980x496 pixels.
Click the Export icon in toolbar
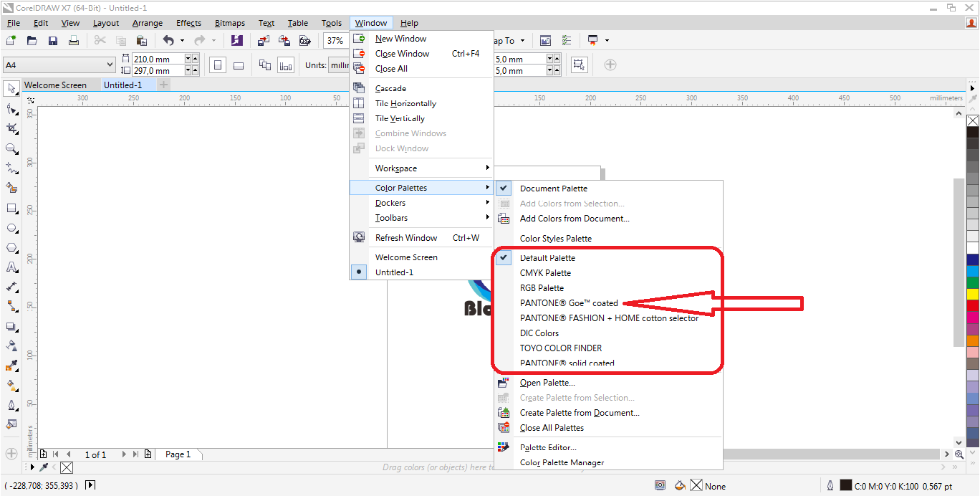[x=284, y=41]
